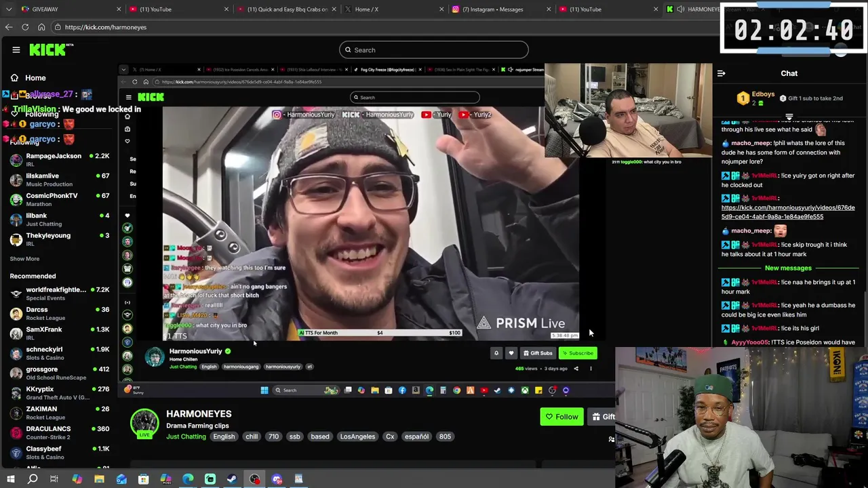This screenshot has width=868, height=488.
Task: Click the share icon beside 3 days ago
Action: click(x=576, y=369)
